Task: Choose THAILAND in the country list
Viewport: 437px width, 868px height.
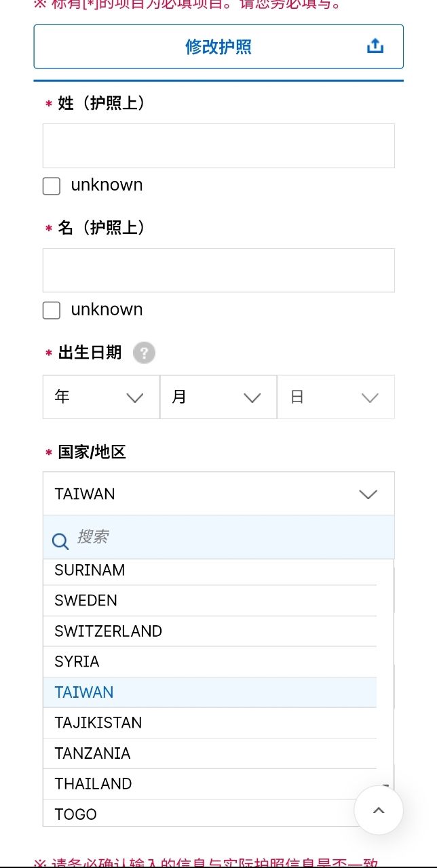Action: click(210, 784)
